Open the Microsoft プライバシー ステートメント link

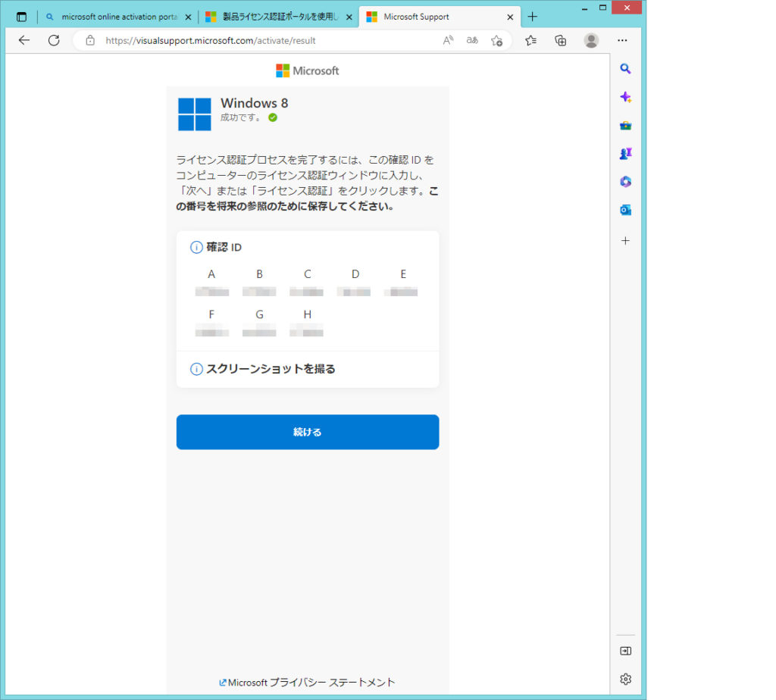click(x=311, y=683)
